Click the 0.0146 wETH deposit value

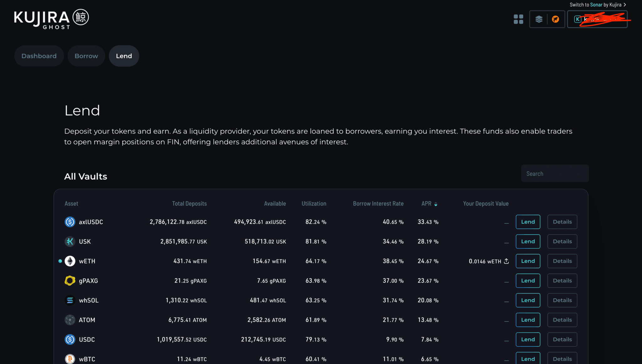point(485,261)
